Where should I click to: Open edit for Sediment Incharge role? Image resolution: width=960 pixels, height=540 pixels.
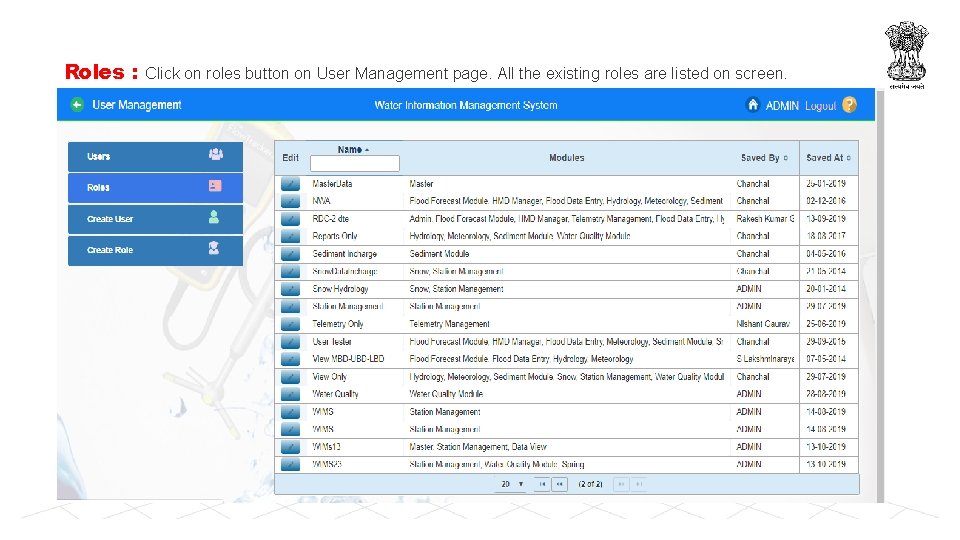click(x=290, y=253)
